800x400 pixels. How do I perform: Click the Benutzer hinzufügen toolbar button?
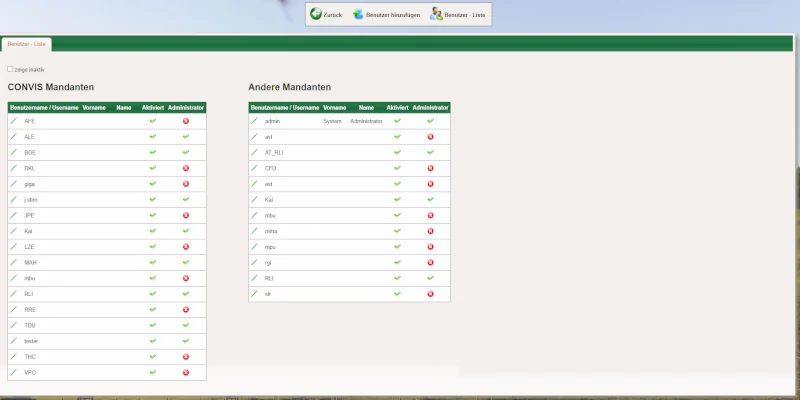[x=386, y=15]
